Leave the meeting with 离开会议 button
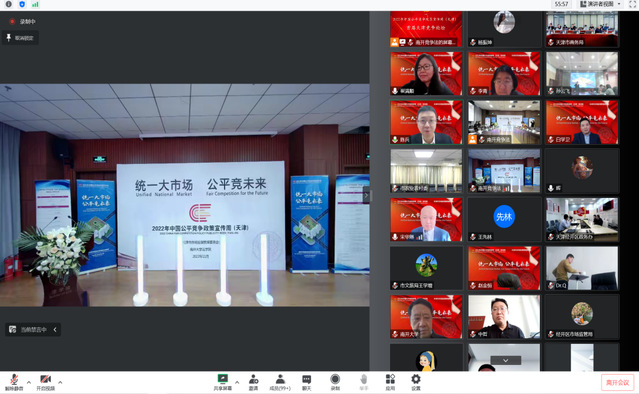Image resolution: width=639 pixels, height=394 pixels. coord(617,382)
